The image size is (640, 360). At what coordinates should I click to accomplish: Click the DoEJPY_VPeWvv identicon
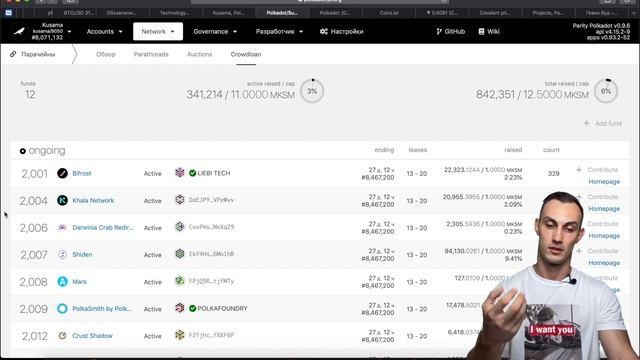[x=180, y=200]
